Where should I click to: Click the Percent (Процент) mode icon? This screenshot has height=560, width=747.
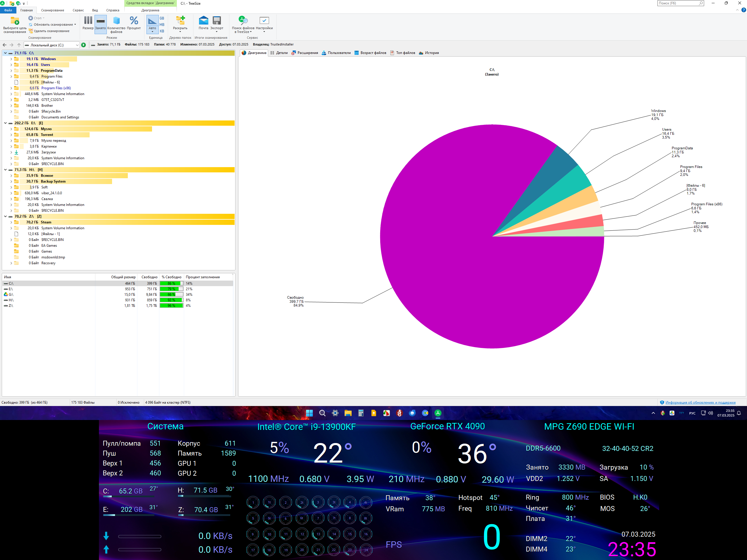pos(134,21)
